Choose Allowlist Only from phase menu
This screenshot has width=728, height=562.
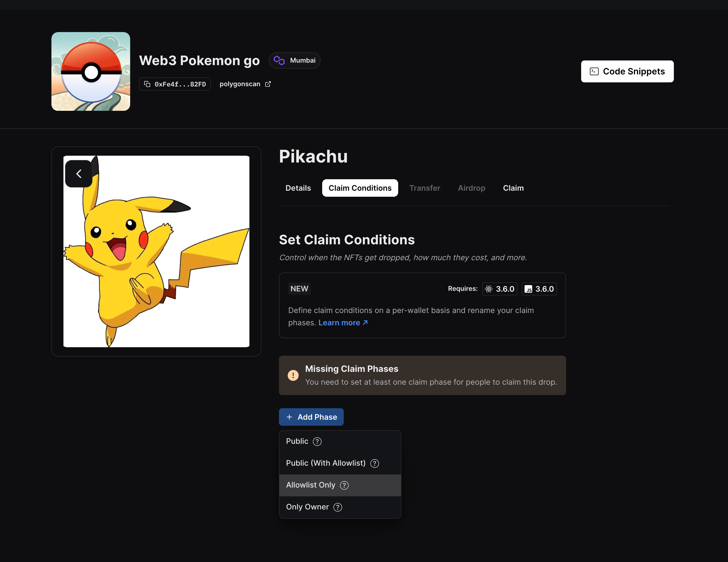(x=310, y=485)
